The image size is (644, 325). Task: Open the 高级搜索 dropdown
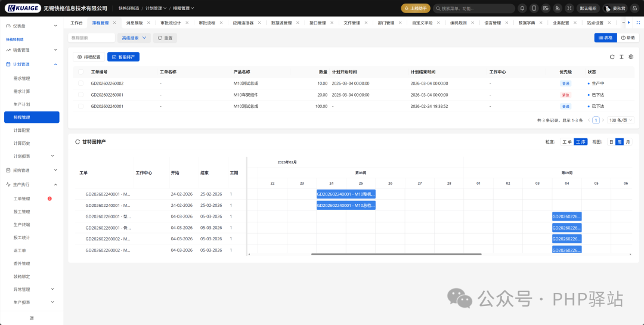pos(134,38)
